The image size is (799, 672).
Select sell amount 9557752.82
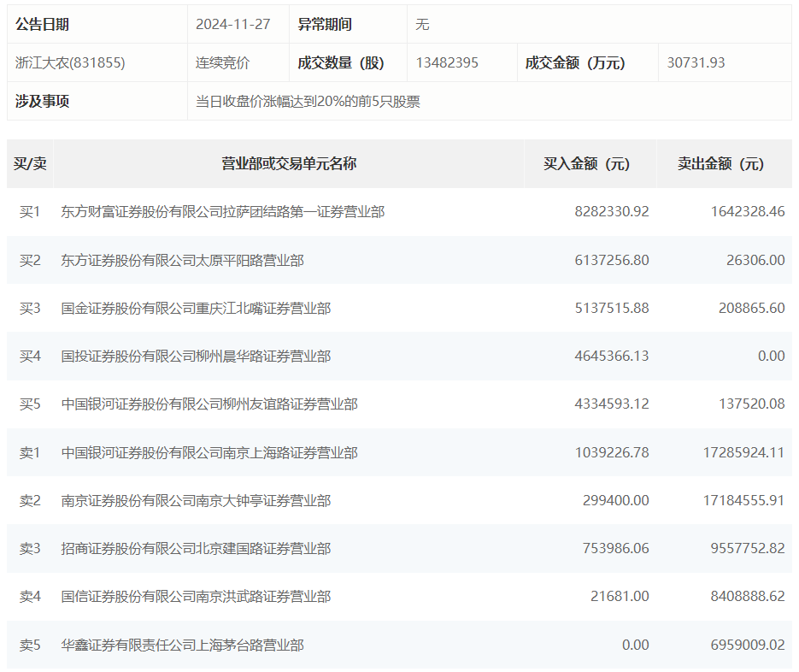tap(748, 548)
